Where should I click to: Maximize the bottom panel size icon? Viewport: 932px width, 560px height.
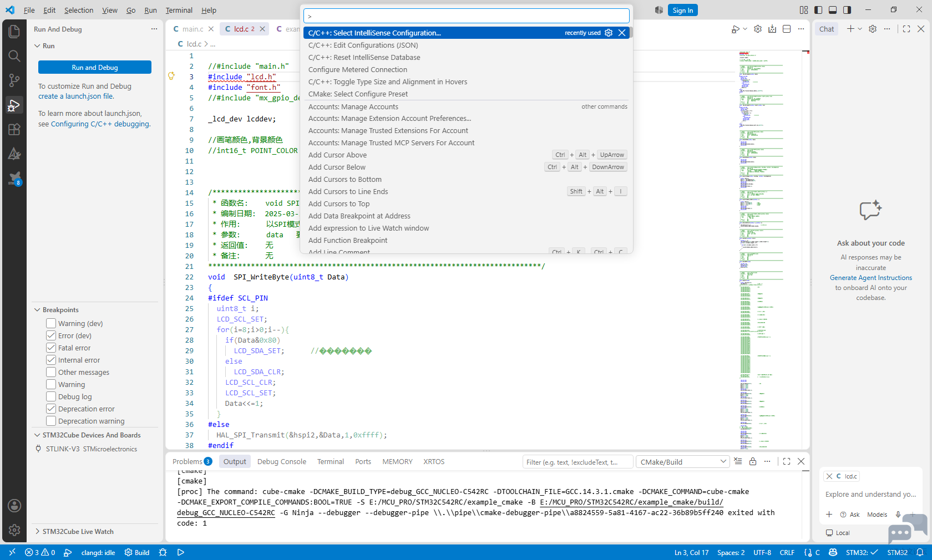(787, 461)
